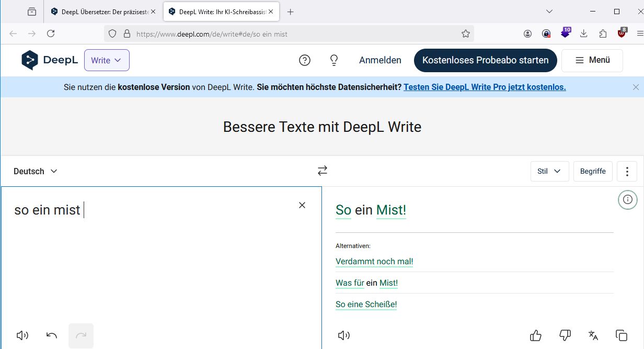
Task: Open the three-dot more options menu
Action: pyautogui.click(x=627, y=171)
